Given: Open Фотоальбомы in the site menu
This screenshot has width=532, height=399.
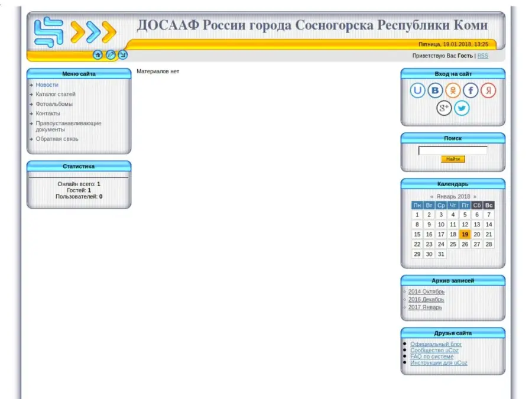Looking at the screenshot, I should coord(54,104).
